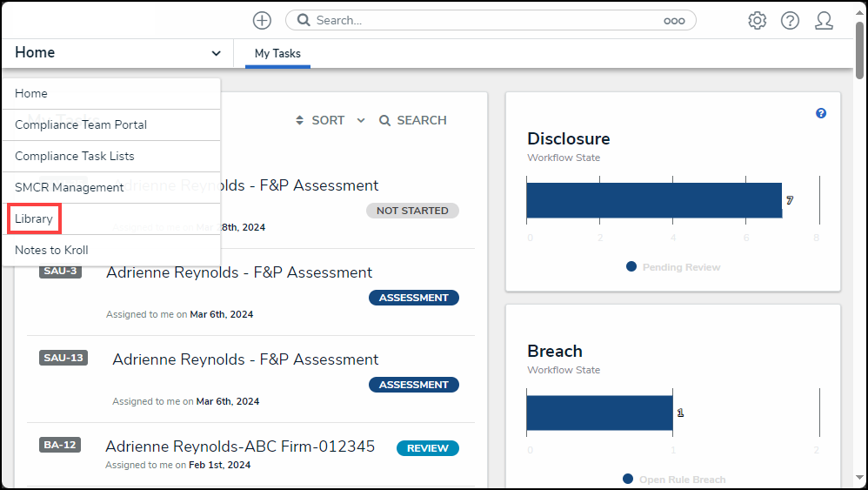The width and height of the screenshot is (868, 490).
Task: Select SMCR Management menu entry
Action: click(x=70, y=187)
